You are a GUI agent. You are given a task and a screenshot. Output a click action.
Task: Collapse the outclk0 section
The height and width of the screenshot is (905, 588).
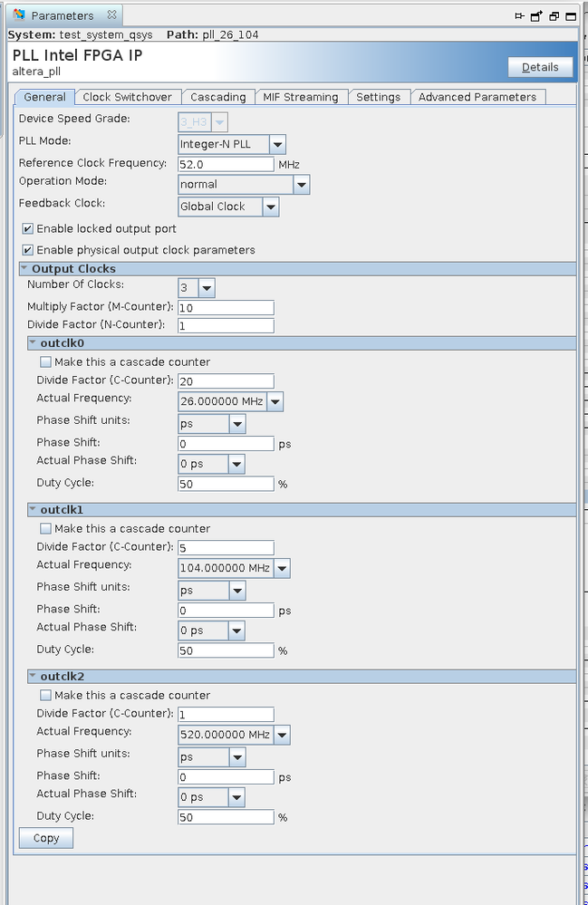pos(34,342)
